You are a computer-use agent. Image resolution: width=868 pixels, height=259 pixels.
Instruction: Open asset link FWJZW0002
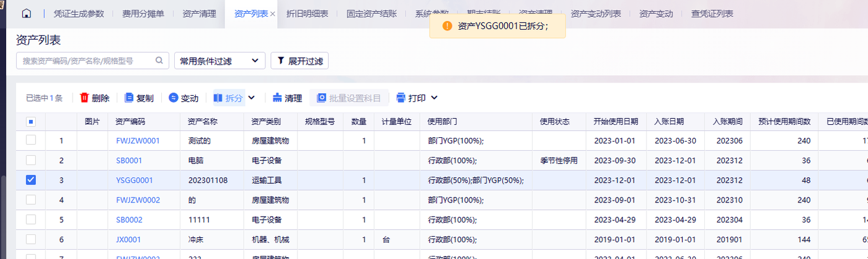[138, 200]
